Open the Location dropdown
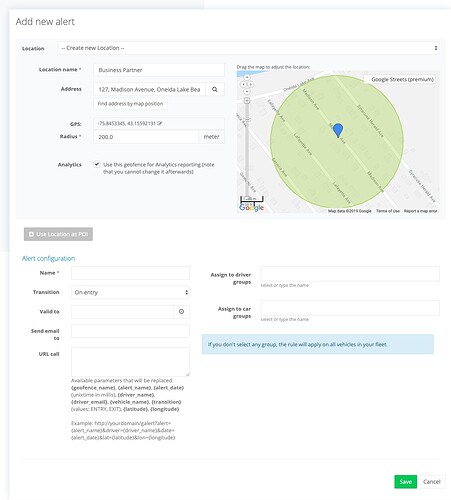Viewport: 451px width, 500px height. (248, 48)
